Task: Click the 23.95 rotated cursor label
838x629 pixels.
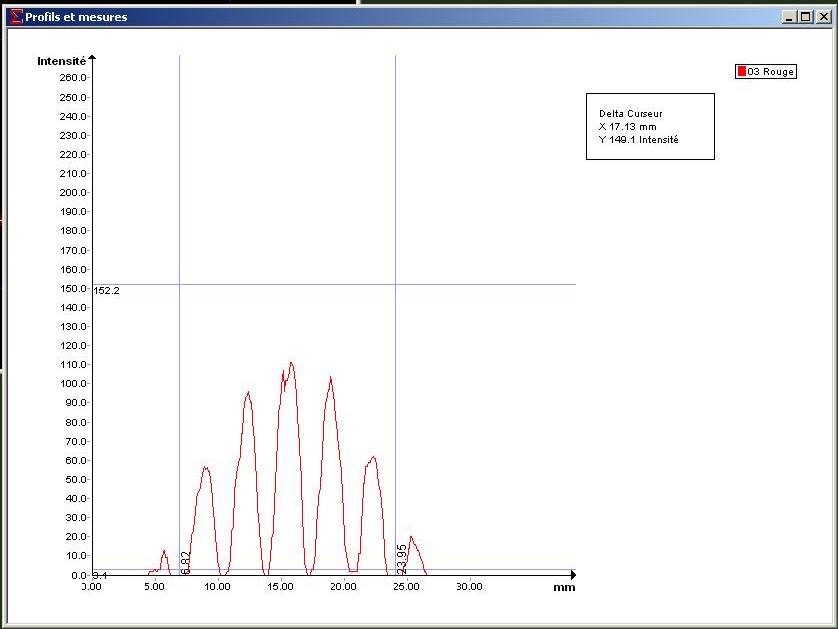Action: coord(402,560)
